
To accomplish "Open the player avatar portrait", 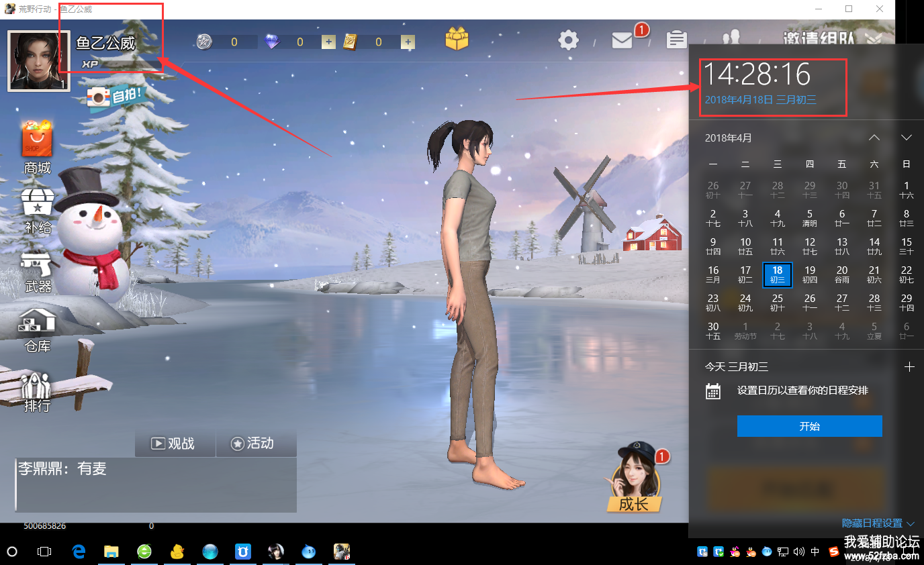I will click(x=38, y=60).
